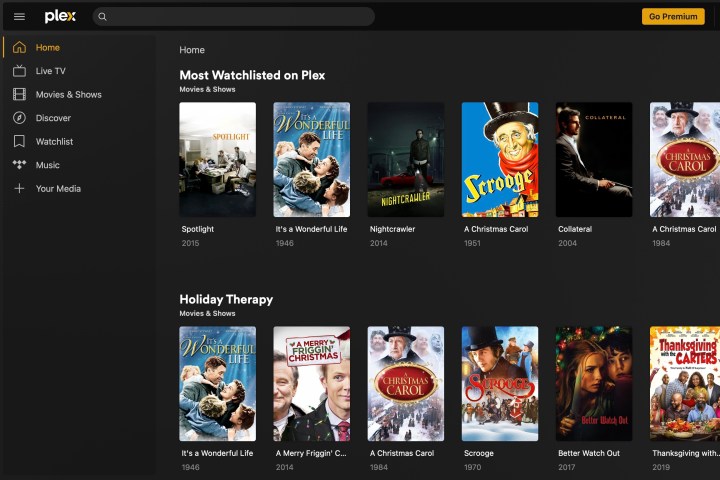Click the search magnifier icon

102,17
